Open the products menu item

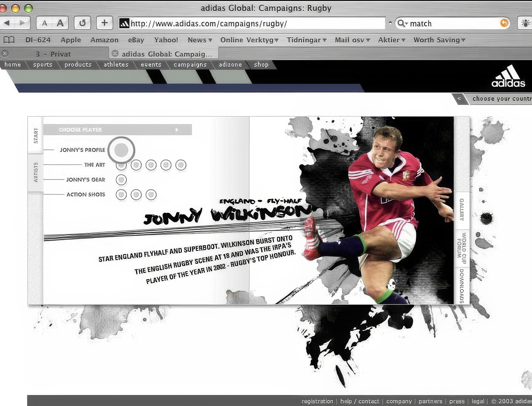pos(78,65)
